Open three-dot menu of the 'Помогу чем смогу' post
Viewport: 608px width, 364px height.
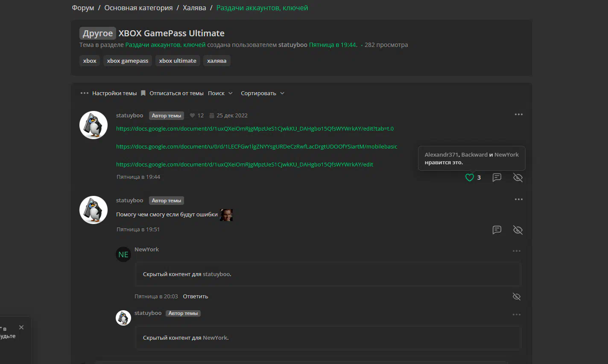[x=519, y=199]
